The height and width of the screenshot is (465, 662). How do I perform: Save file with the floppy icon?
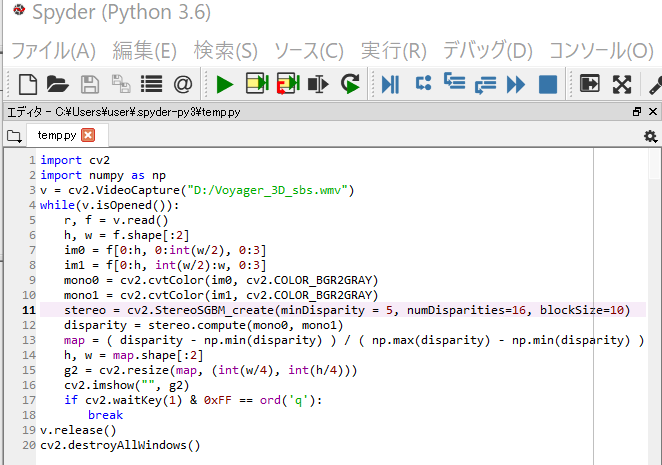pyautogui.click(x=90, y=84)
